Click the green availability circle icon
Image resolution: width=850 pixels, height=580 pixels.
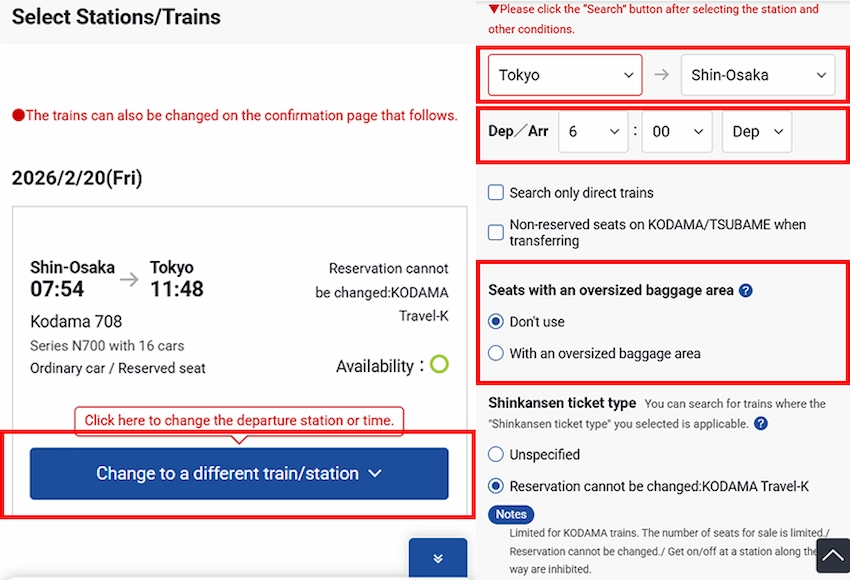click(438, 365)
